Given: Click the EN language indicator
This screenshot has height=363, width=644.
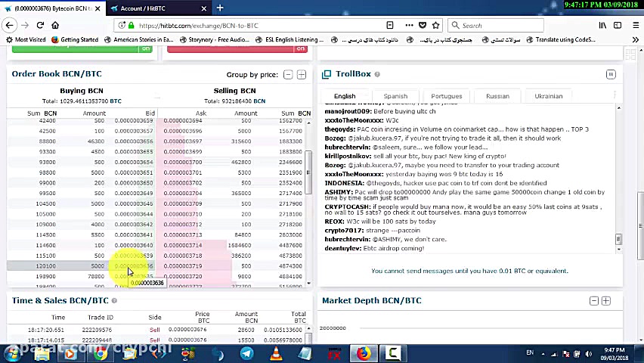Looking at the screenshot, I should 530,352.
